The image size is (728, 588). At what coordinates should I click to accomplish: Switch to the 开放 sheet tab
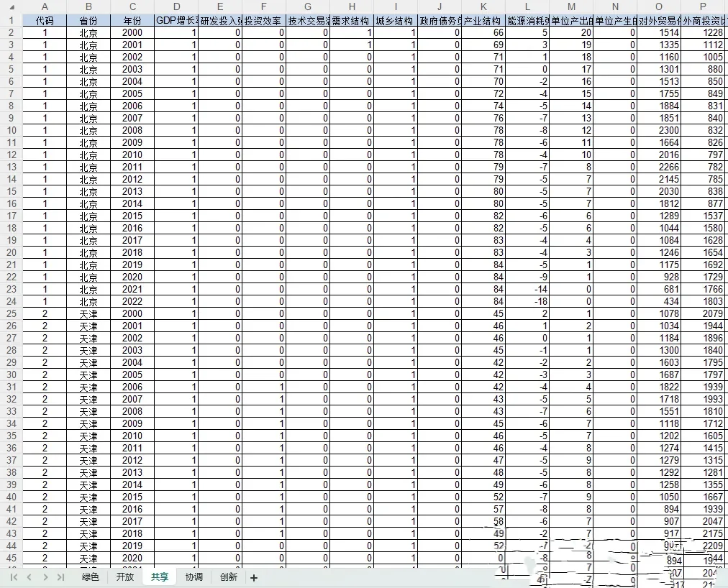125,577
